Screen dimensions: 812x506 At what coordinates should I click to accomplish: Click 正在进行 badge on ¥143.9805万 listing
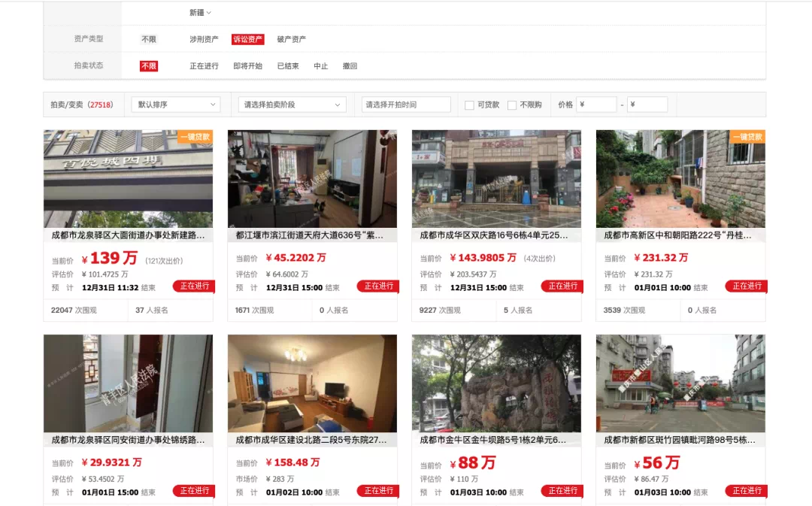563,286
